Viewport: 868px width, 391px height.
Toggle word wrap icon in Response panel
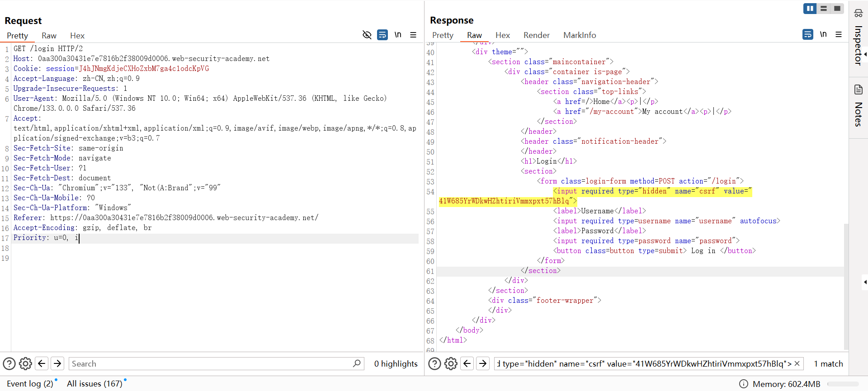808,34
